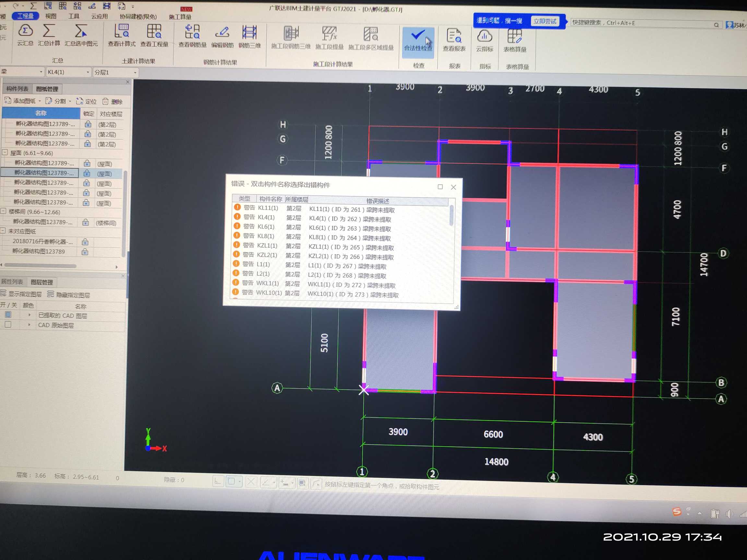
Task: Toggle 已提取的 CAD 图层 checkbox
Action: click(8, 315)
